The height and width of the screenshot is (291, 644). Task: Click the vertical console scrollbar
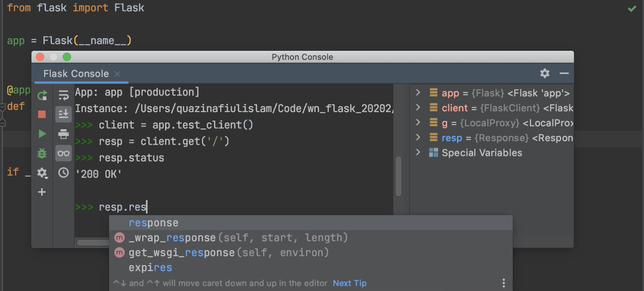coord(399,176)
